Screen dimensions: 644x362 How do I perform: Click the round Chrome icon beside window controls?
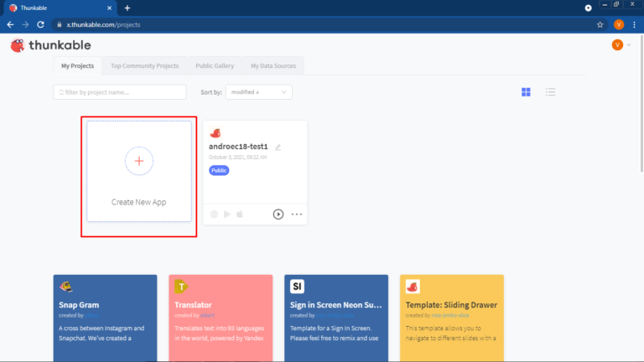(x=588, y=8)
